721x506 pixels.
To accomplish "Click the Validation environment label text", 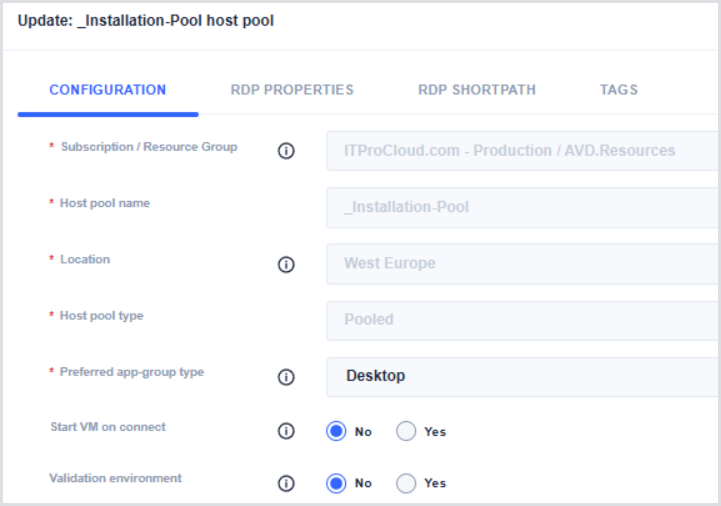I will 115,479.
